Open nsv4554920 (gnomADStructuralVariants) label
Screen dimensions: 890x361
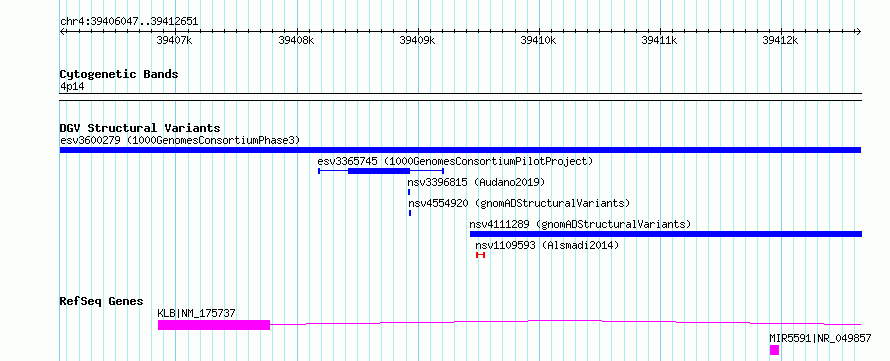(x=519, y=203)
